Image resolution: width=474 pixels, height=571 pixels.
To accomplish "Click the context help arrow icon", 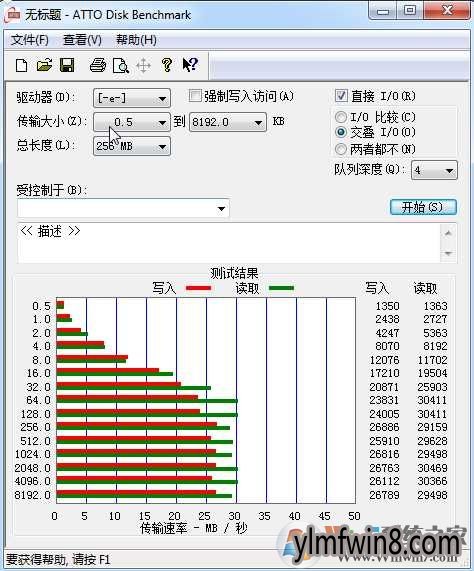I will tap(190, 65).
